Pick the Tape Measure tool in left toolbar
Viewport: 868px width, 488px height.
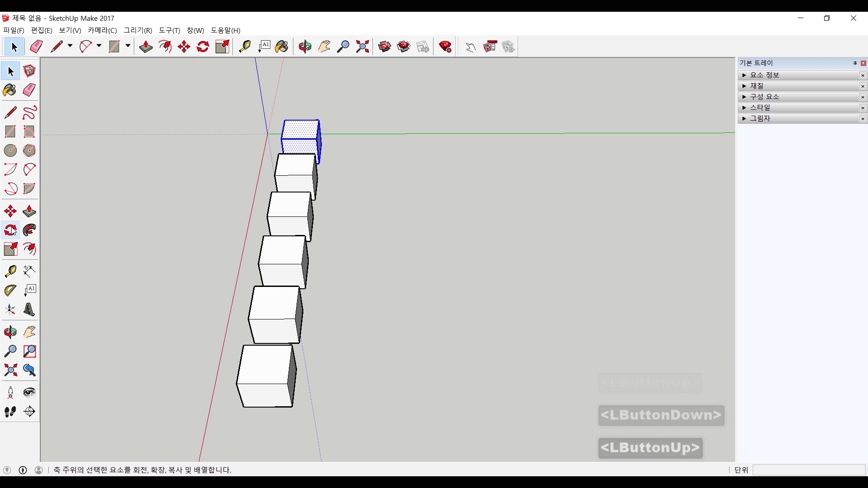pos(10,271)
